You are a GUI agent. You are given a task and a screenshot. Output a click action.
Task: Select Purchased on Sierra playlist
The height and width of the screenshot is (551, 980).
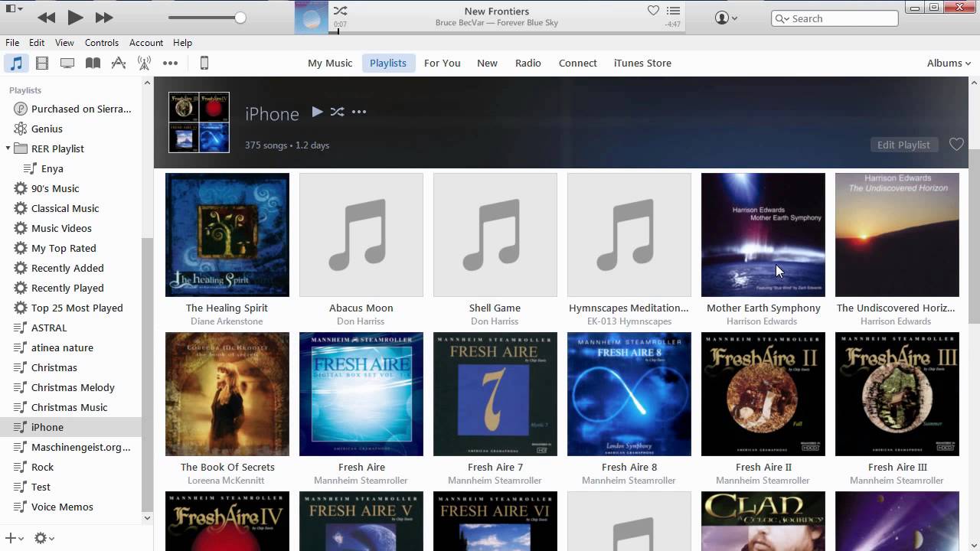click(x=70, y=109)
